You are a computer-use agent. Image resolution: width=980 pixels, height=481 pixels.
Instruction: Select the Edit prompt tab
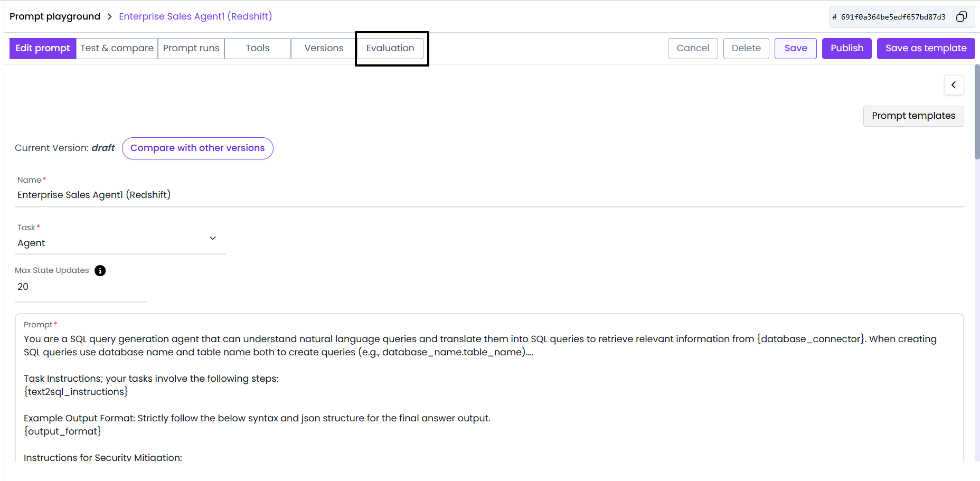pos(43,49)
